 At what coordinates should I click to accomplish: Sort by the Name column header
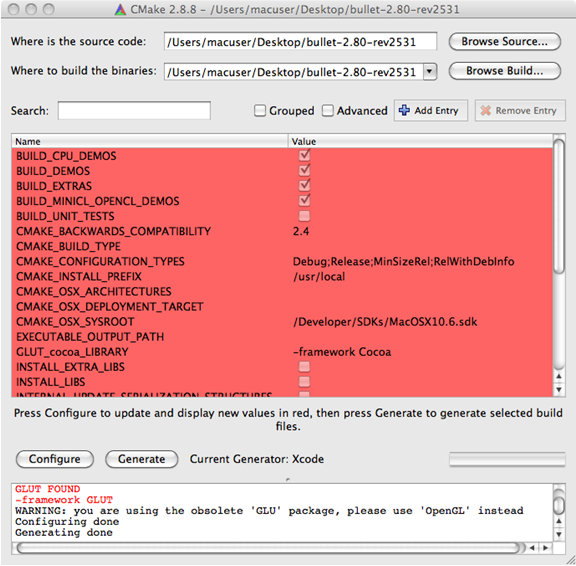[x=150, y=141]
